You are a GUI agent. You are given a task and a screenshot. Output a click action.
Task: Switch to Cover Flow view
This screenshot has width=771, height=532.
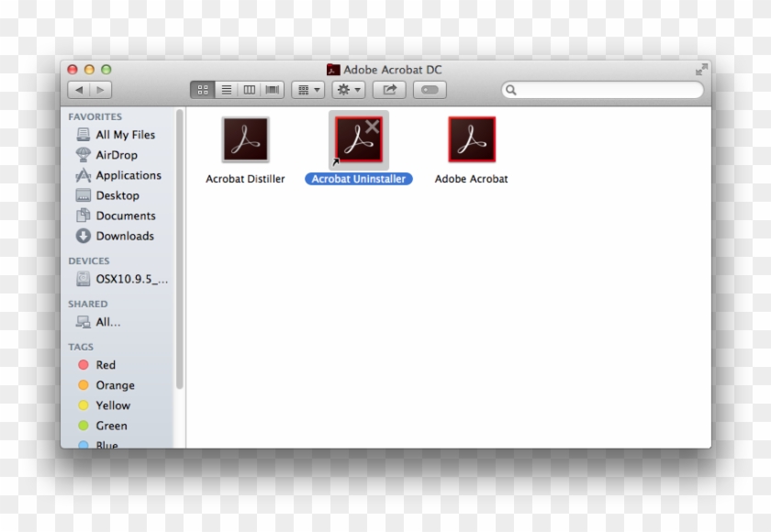coord(272,89)
